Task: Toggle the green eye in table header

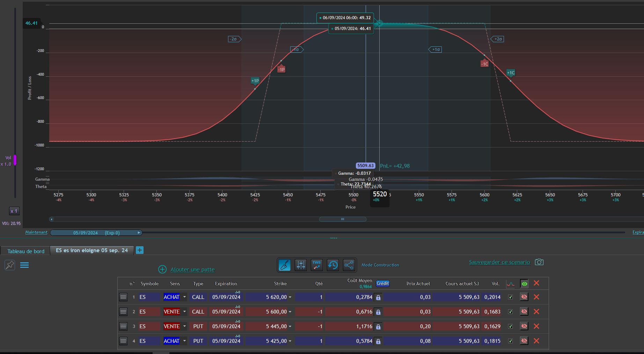Action: (524, 284)
